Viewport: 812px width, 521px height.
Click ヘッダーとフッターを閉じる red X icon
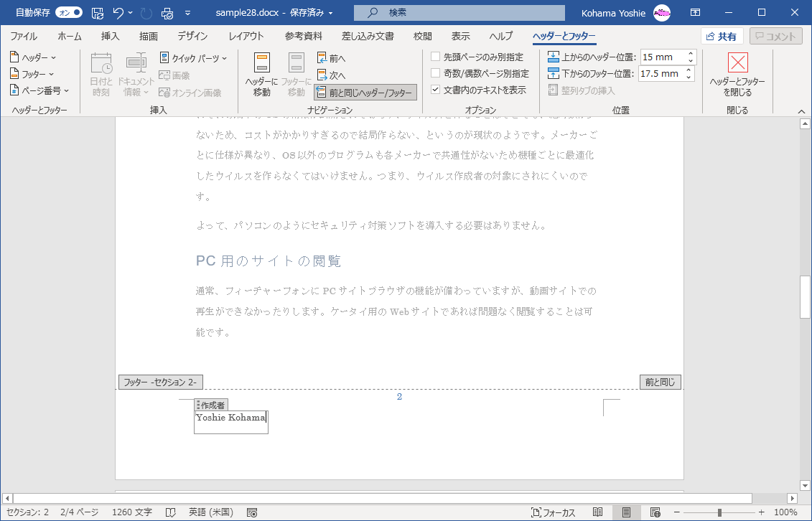[x=737, y=62]
